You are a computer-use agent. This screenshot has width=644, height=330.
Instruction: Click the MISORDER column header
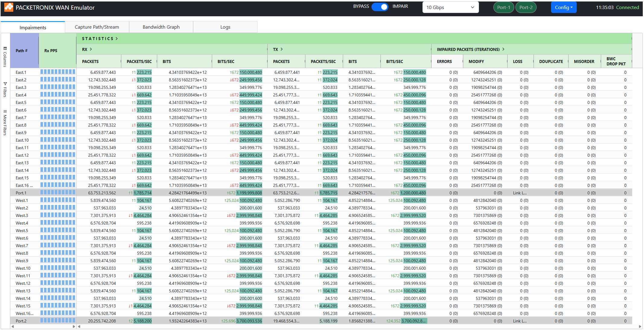coord(585,61)
